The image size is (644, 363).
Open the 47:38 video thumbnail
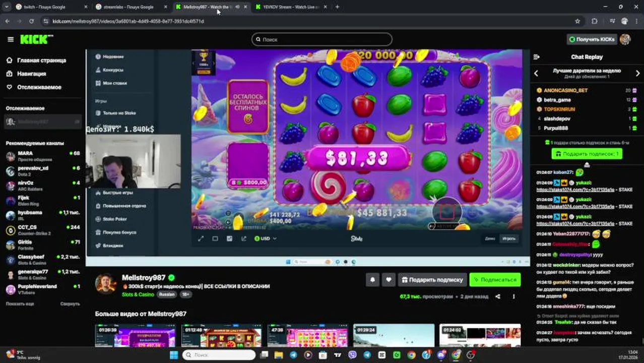tap(308, 335)
